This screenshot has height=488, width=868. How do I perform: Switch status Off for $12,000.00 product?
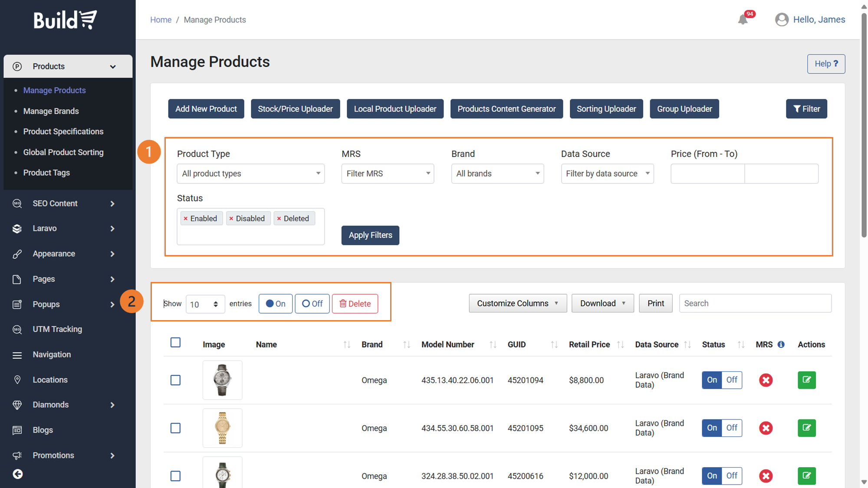[x=732, y=475]
